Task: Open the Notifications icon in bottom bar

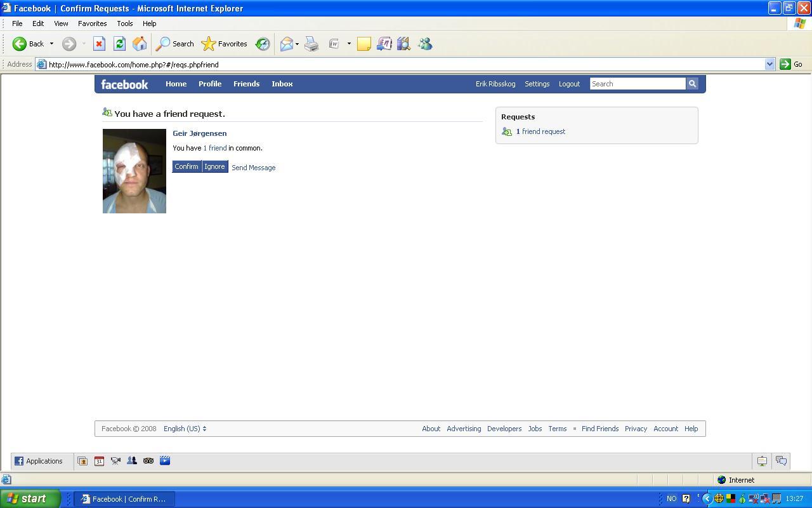Action: [762, 461]
